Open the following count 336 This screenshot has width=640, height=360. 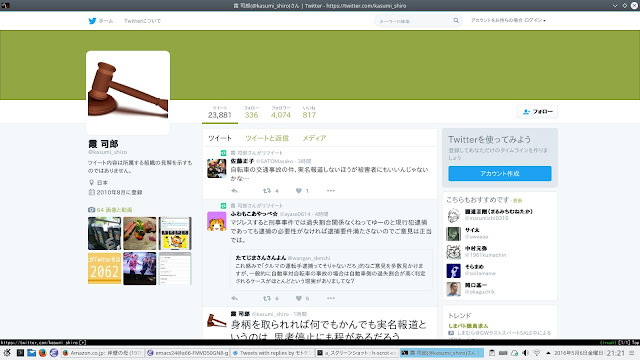click(251, 112)
